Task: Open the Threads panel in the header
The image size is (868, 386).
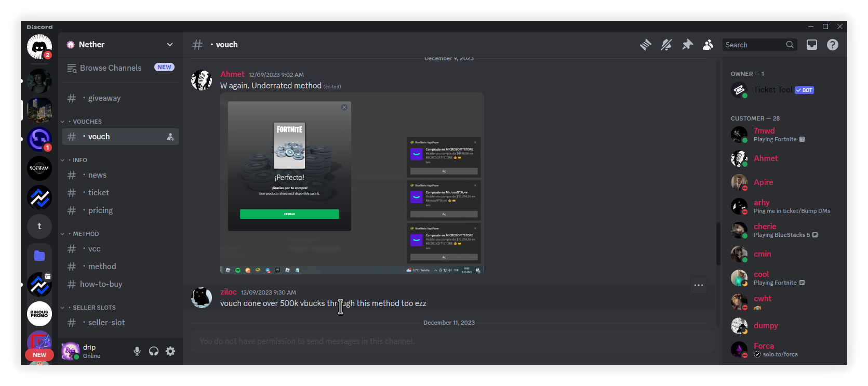Action: click(646, 45)
